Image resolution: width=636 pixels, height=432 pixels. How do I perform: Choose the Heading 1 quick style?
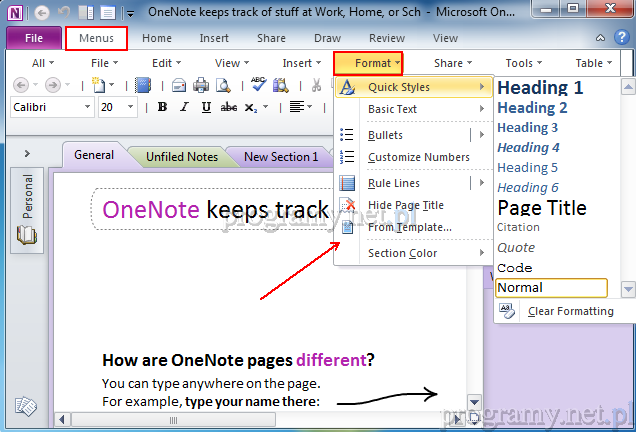[540, 87]
